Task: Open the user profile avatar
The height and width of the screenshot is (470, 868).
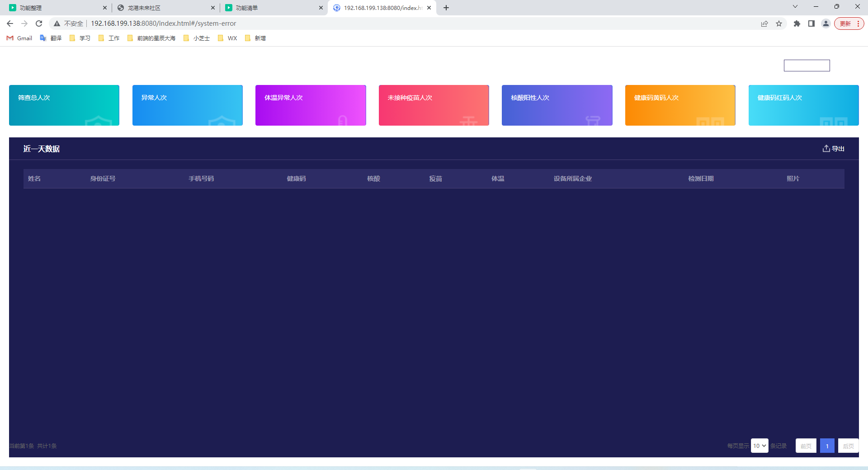Action: 826,23
